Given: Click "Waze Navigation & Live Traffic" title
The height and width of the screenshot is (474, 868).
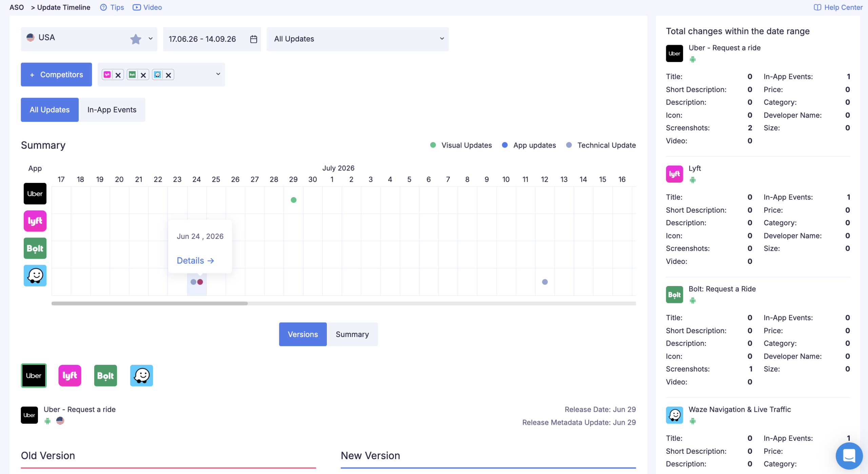Looking at the screenshot, I should pos(740,410).
